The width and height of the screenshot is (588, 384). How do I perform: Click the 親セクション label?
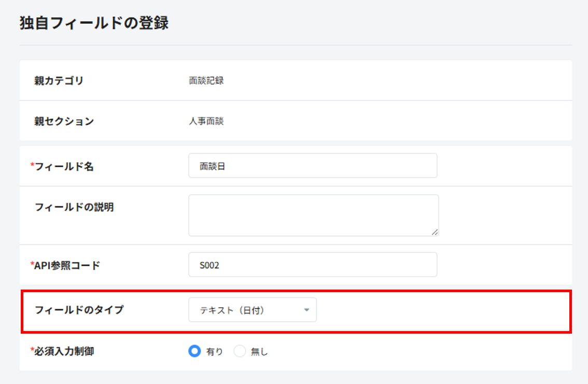(64, 121)
